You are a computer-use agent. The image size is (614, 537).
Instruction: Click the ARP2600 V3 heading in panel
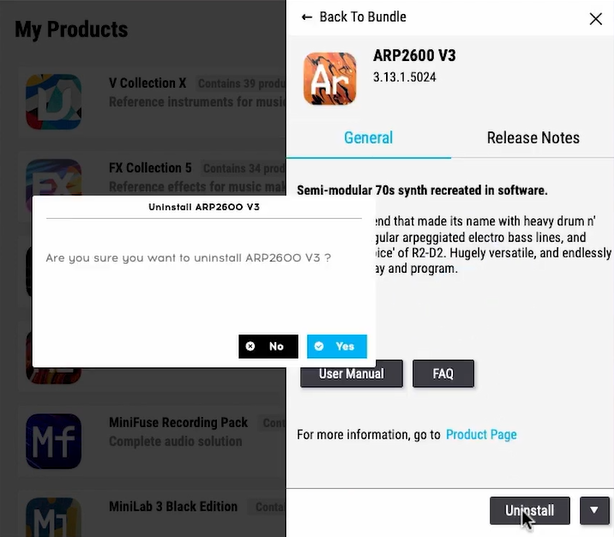[x=414, y=55]
